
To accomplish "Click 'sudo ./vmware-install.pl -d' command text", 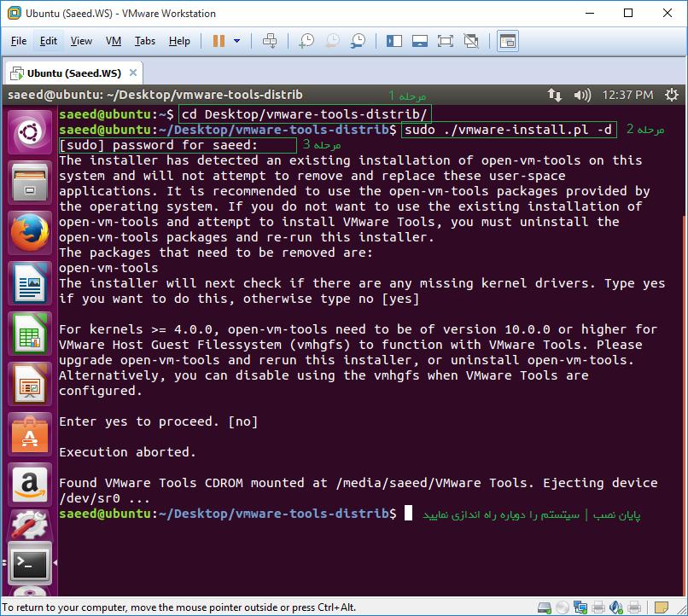I will coord(509,130).
